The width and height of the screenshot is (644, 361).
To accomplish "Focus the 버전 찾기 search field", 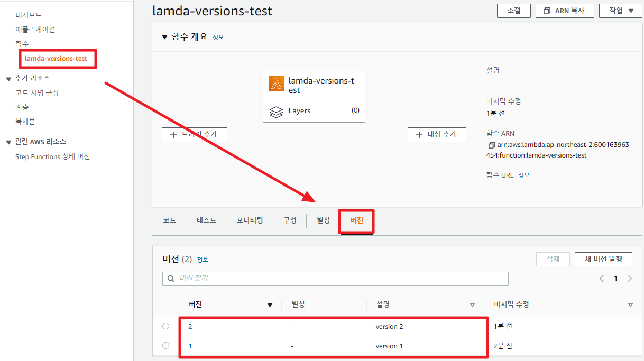I will point(335,279).
